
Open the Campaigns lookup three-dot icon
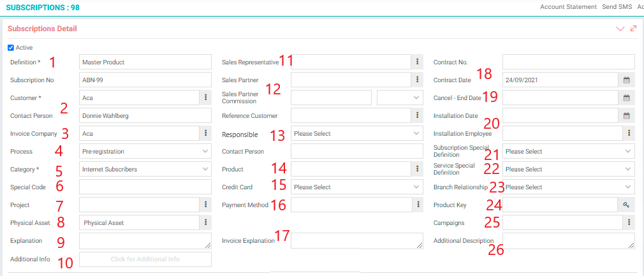[629, 222]
